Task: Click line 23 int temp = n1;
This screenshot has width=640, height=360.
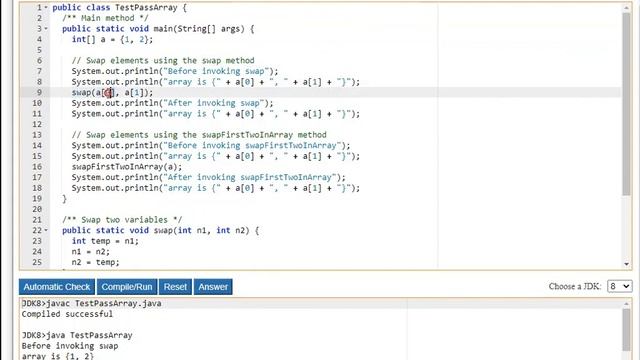Action: 105,241
